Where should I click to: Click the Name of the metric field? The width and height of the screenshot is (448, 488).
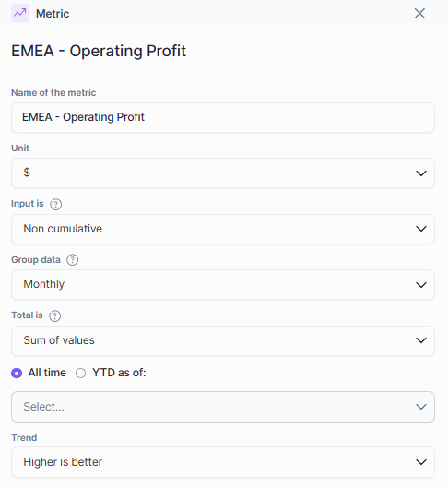[x=223, y=118]
